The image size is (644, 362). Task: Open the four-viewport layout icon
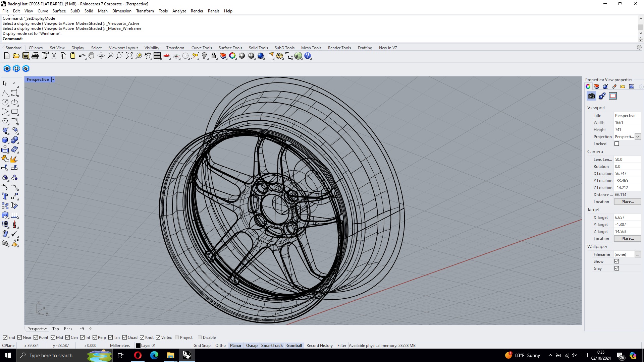(157, 56)
